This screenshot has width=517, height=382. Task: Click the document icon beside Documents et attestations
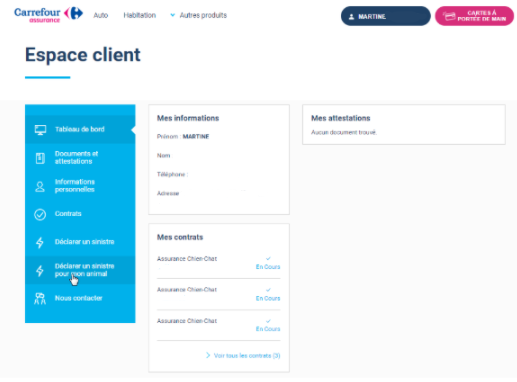pos(40,158)
